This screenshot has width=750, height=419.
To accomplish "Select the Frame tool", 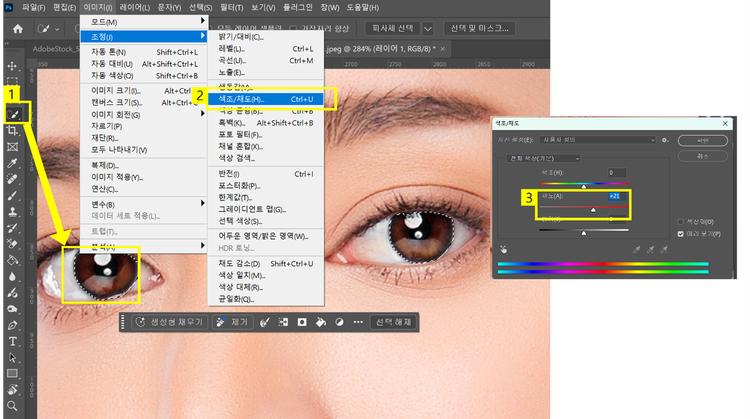I will (12, 147).
